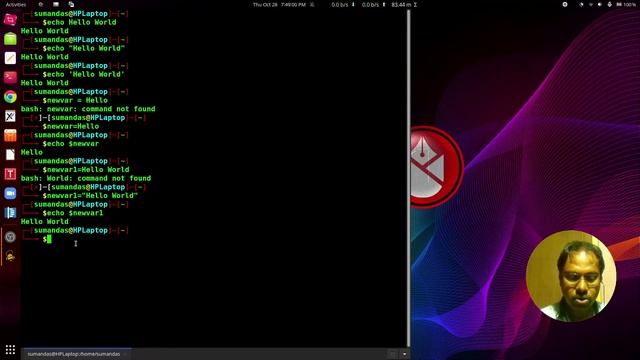Screen dimensions: 640x360
Task: Open the clock and calendar menu
Action: pos(279,4)
